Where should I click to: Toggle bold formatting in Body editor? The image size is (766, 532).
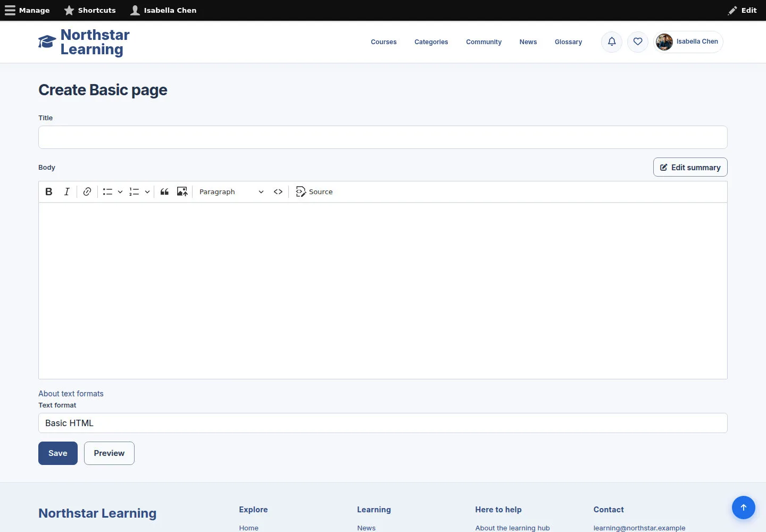[x=49, y=192]
